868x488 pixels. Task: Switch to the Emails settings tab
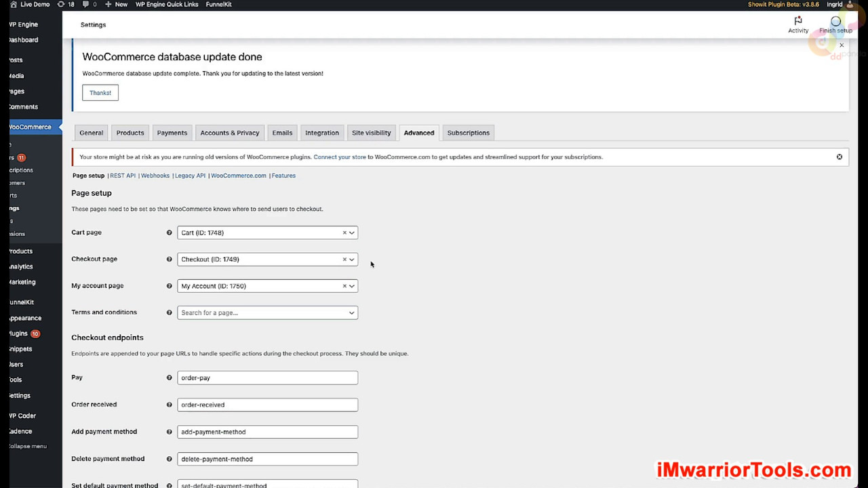[x=282, y=133]
